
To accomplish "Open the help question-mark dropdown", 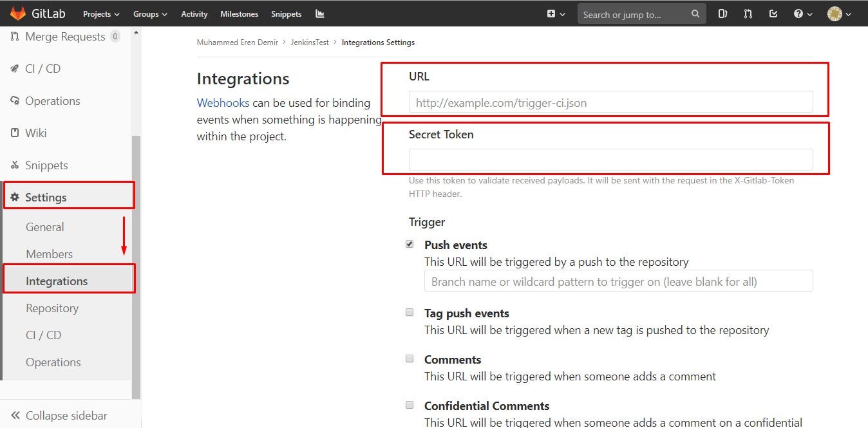I will pyautogui.click(x=802, y=14).
